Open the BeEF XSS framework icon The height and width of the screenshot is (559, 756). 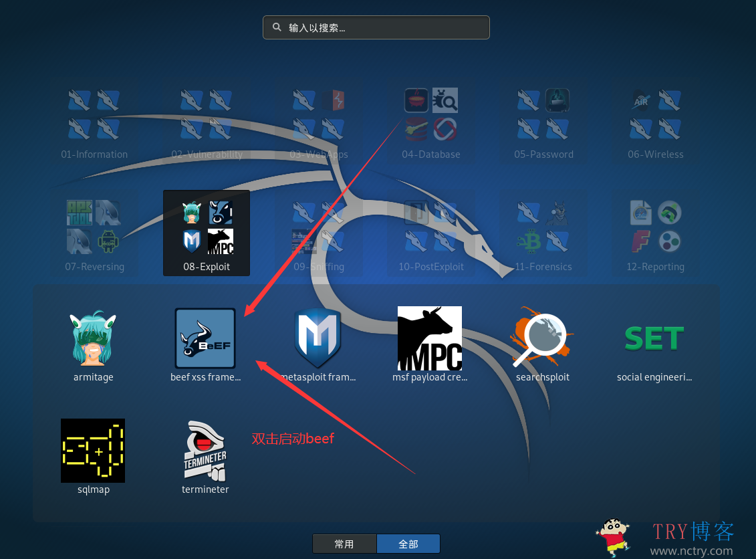tap(205, 338)
